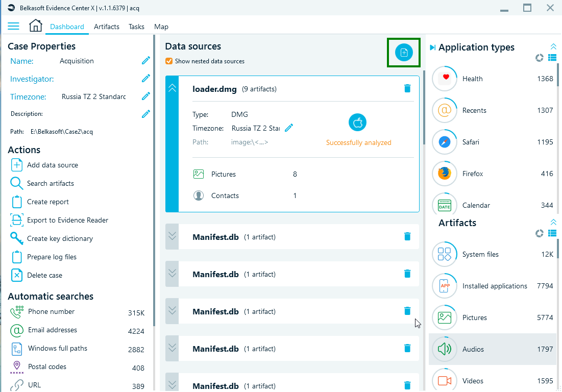Expand the first Manifest.db data source
Viewport: 562px width, 392px height.
point(173,236)
